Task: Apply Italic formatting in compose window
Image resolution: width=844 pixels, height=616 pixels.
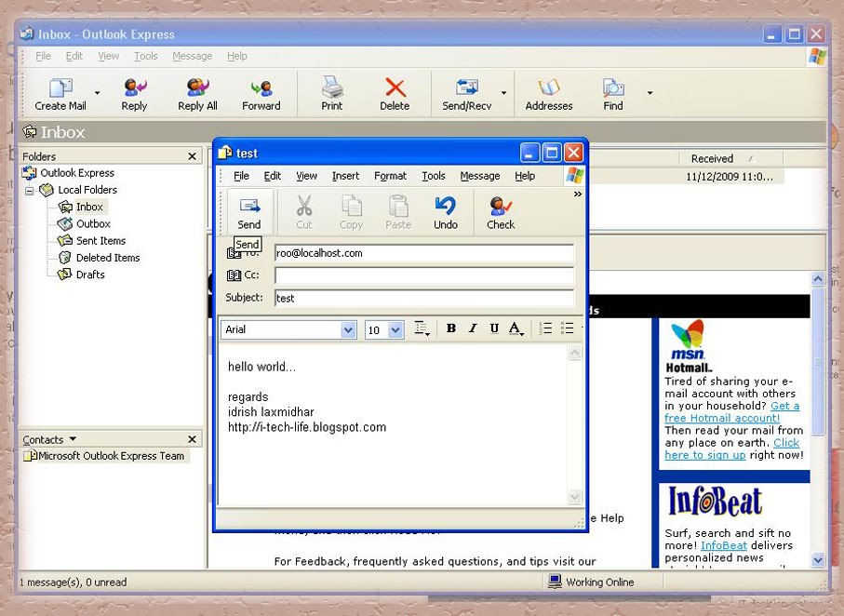Action: (x=473, y=328)
